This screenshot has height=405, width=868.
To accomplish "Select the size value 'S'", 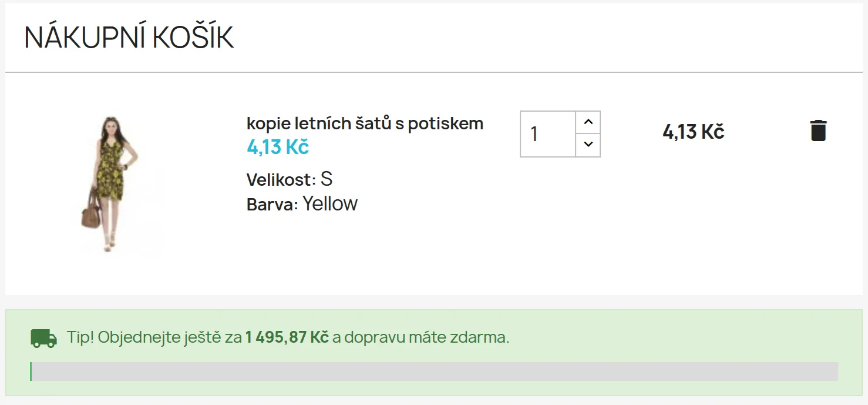I will pos(327,179).
